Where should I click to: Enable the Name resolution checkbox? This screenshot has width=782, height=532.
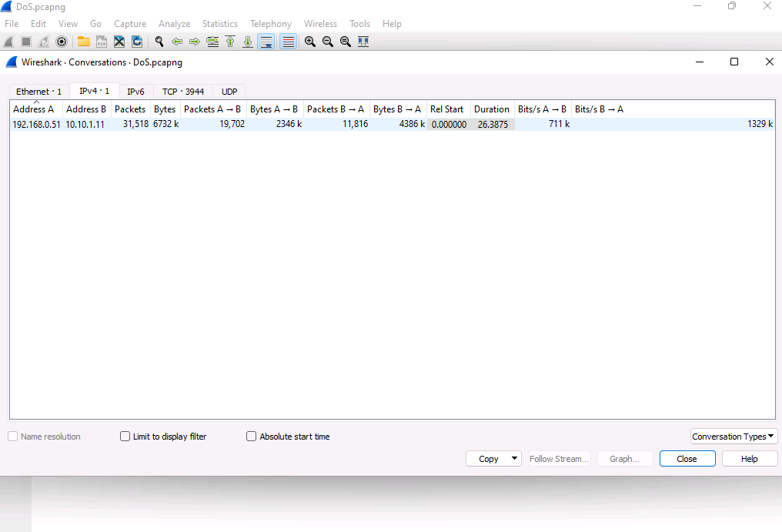[x=13, y=437]
